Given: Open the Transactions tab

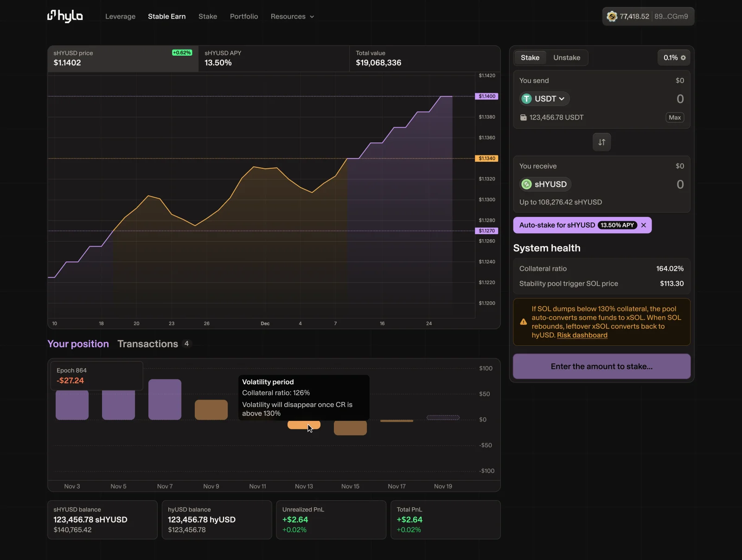Looking at the screenshot, I should pos(147,344).
